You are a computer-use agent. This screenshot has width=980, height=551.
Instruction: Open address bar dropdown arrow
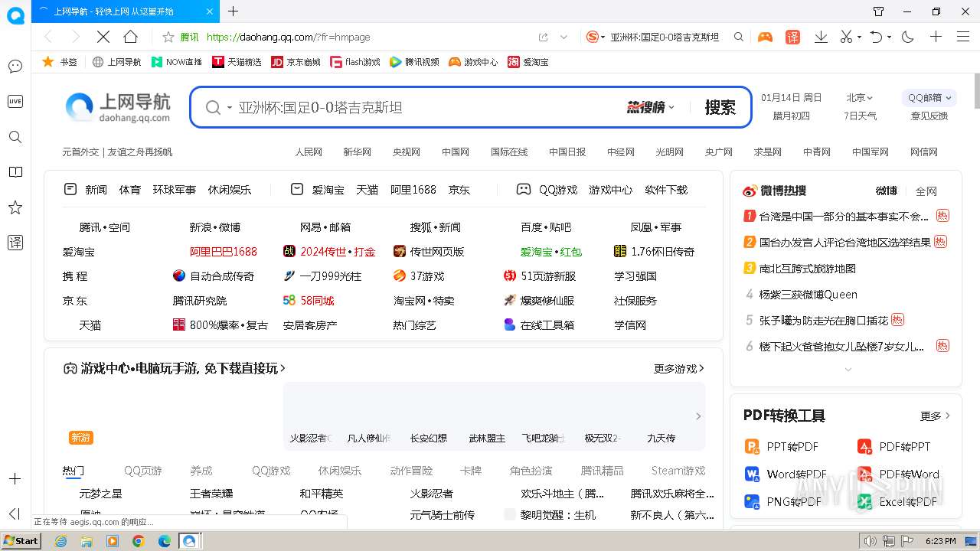point(564,37)
